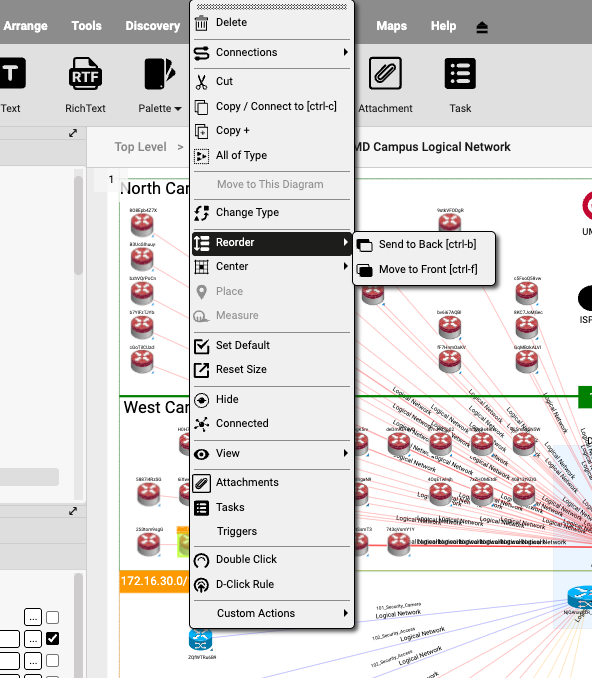Click the Connected nodes icon
This screenshot has height=678, width=592.
click(x=201, y=424)
